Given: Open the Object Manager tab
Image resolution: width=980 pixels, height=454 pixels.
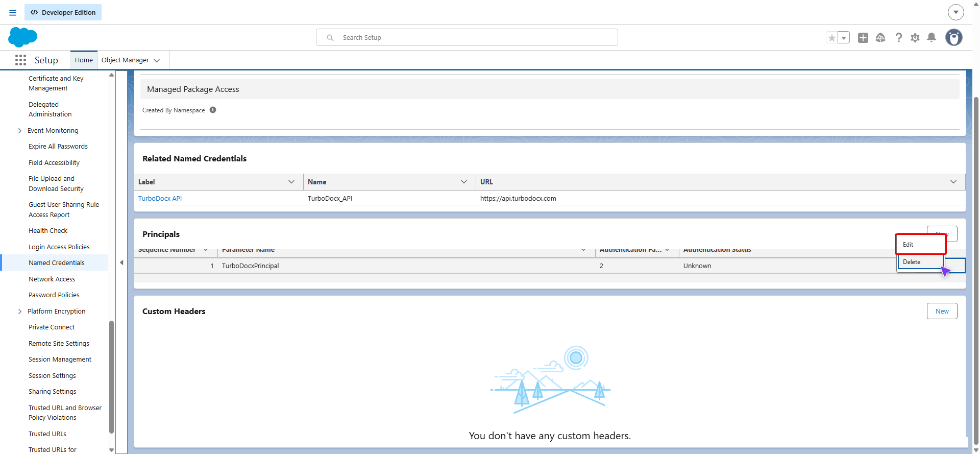Looking at the screenshot, I should [x=125, y=60].
